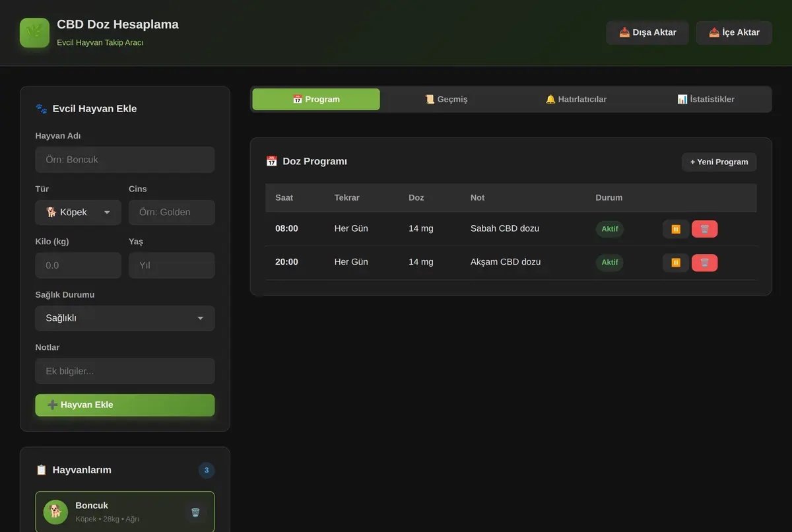Add a schedule with Yeni Program
The width and height of the screenshot is (792, 532).
pyautogui.click(x=719, y=162)
